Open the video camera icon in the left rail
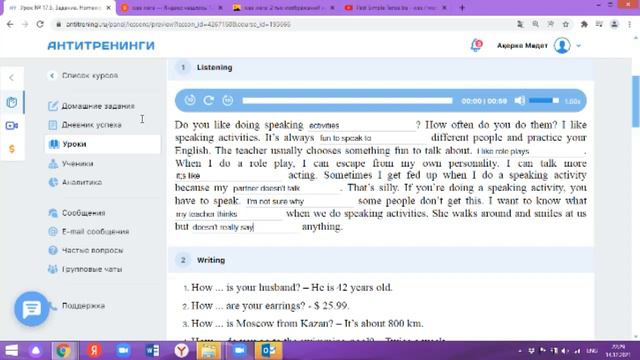Screen dimensions: 640x360 tap(12, 125)
